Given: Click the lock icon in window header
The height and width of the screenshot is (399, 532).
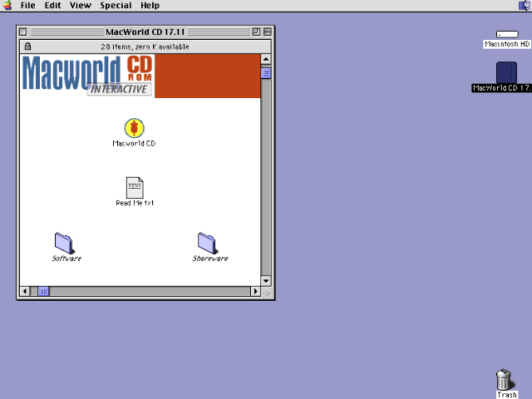Looking at the screenshot, I should pyautogui.click(x=27, y=47).
